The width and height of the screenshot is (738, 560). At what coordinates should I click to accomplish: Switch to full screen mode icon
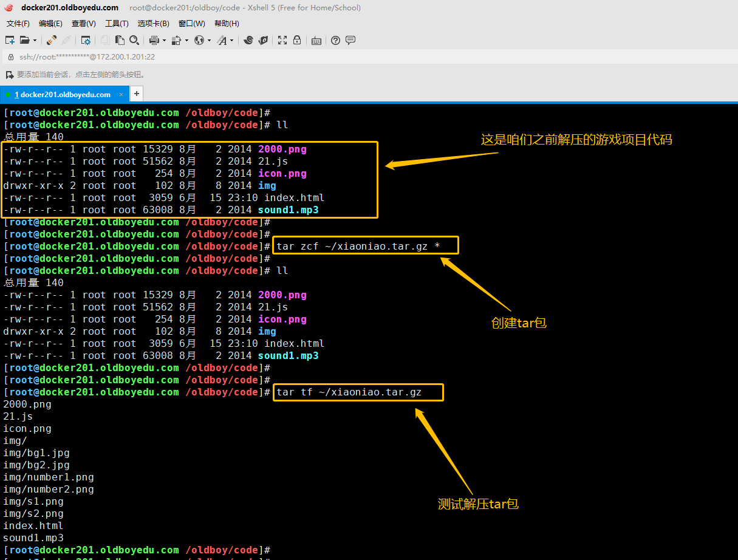pyautogui.click(x=282, y=41)
